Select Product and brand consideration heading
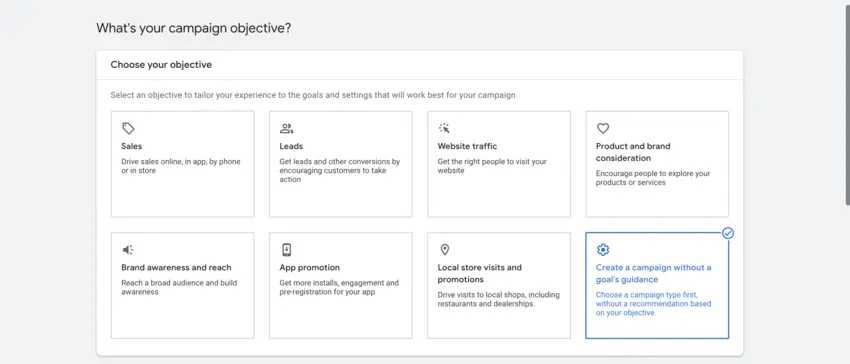 633,152
